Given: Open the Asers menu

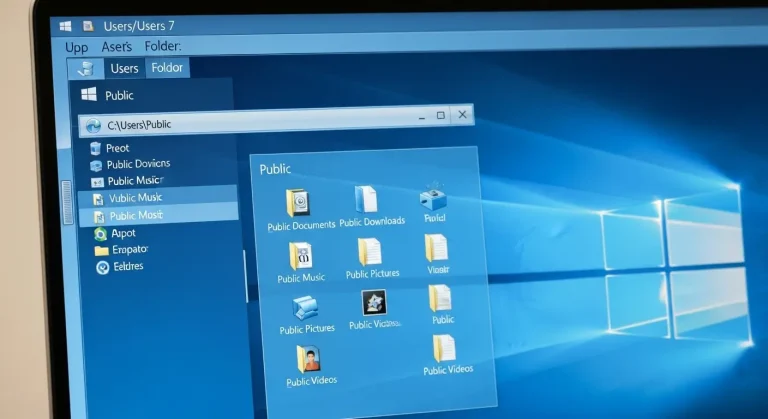Looking at the screenshot, I should [x=117, y=47].
